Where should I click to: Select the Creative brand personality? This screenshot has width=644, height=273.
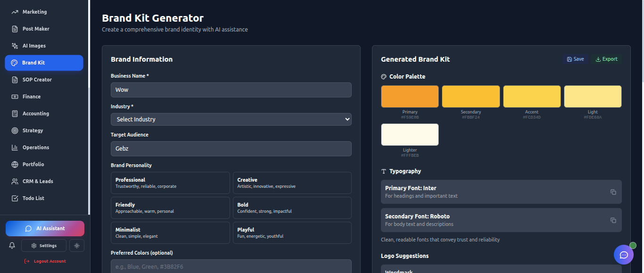pyautogui.click(x=292, y=183)
